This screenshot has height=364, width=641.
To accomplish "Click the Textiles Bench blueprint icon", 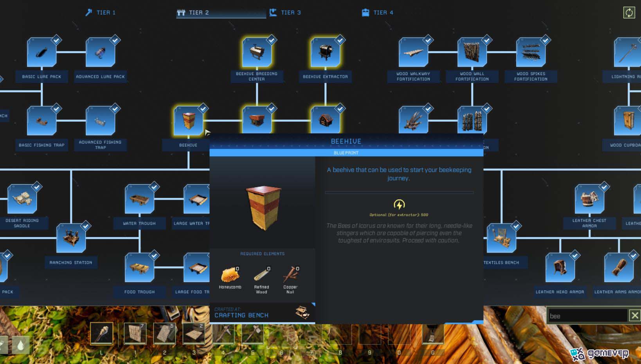I will (x=501, y=238).
